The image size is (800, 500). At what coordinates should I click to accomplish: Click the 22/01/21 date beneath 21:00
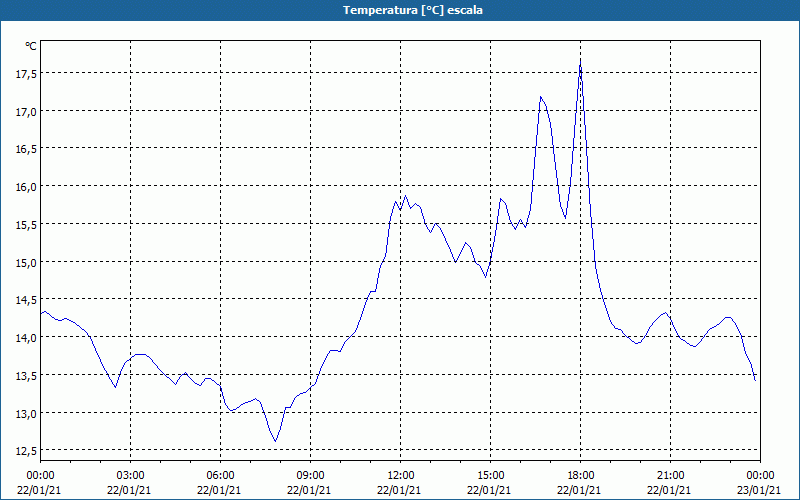[x=669, y=490]
